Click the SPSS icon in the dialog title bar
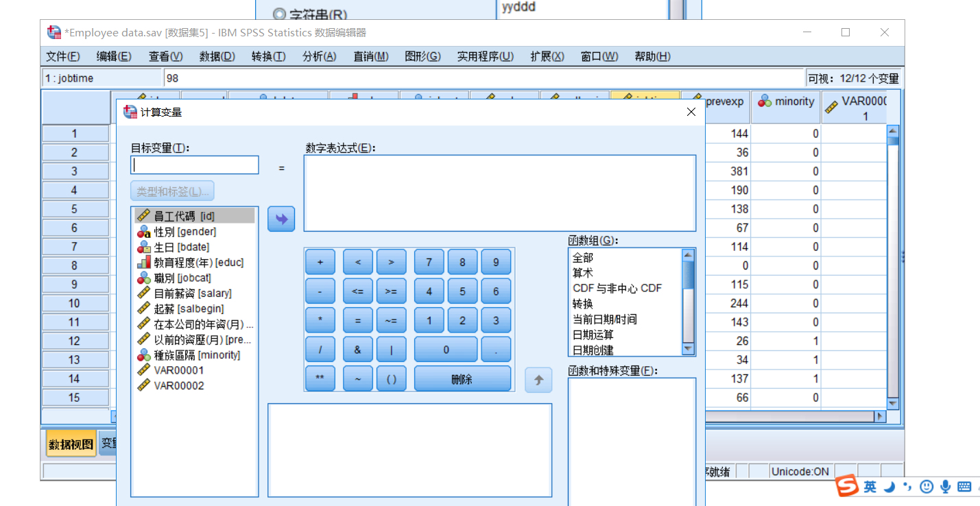980x506 pixels. point(130,112)
